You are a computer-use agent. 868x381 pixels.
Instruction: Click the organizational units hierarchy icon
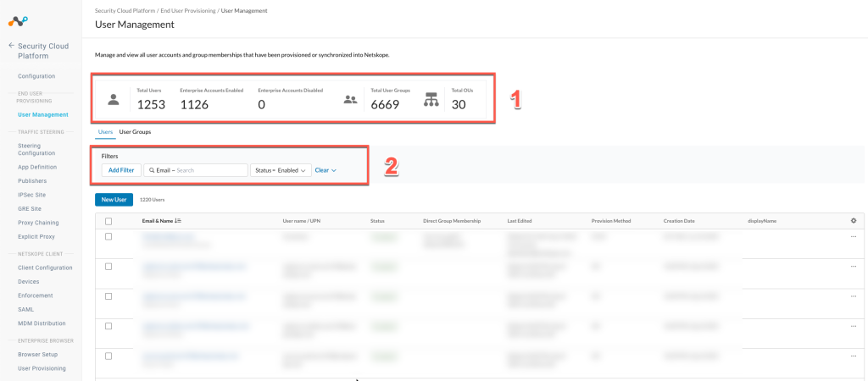[x=431, y=100]
